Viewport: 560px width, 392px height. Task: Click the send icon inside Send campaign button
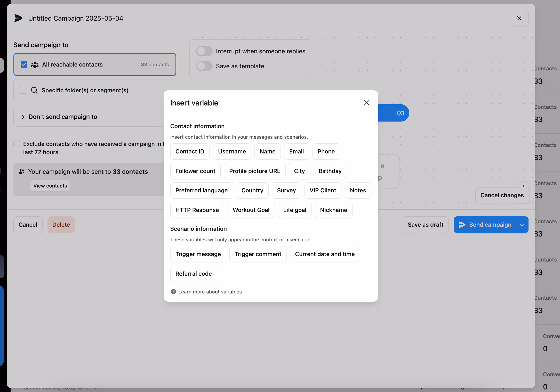pyautogui.click(x=462, y=225)
